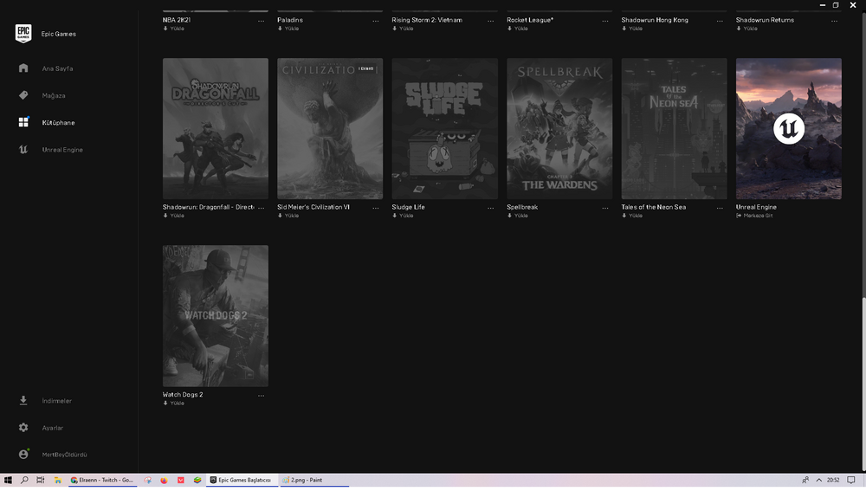The width and height of the screenshot is (866, 504).
Task: Open options menu for Shadowrun: Dragonfall
Action: click(262, 208)
